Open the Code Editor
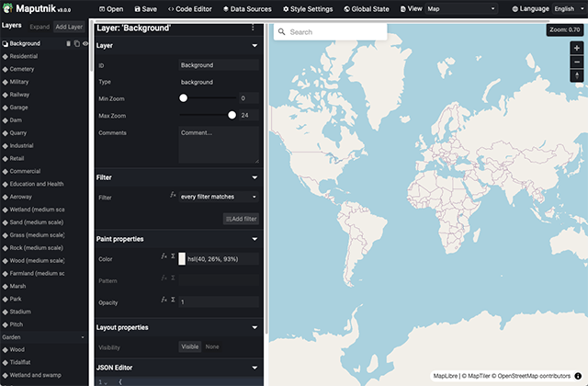This screenshot has width=588, height=386. 190,9
